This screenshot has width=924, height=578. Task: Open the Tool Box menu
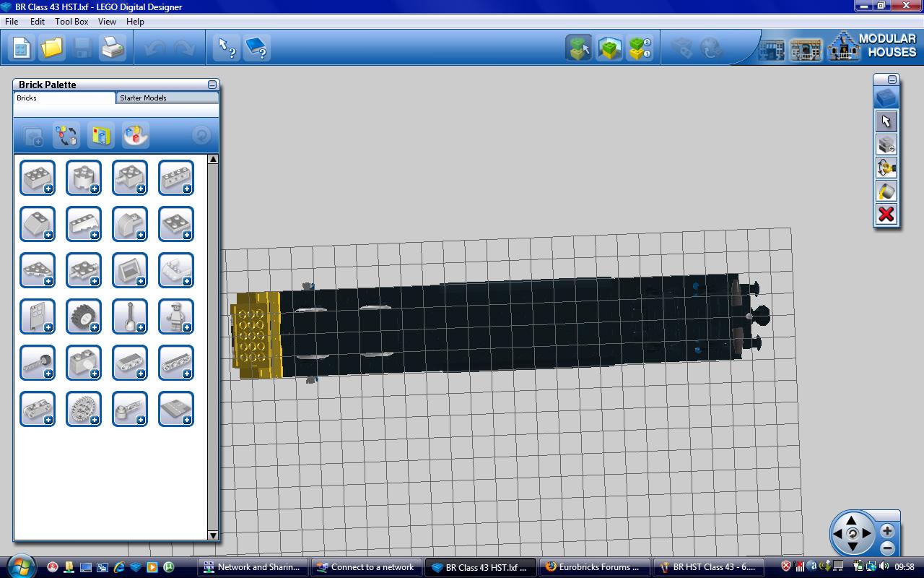click(x=71, y=22)
